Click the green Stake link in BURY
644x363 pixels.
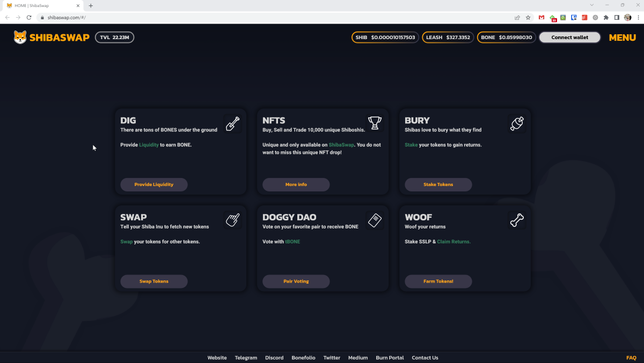tap(411, 145)
